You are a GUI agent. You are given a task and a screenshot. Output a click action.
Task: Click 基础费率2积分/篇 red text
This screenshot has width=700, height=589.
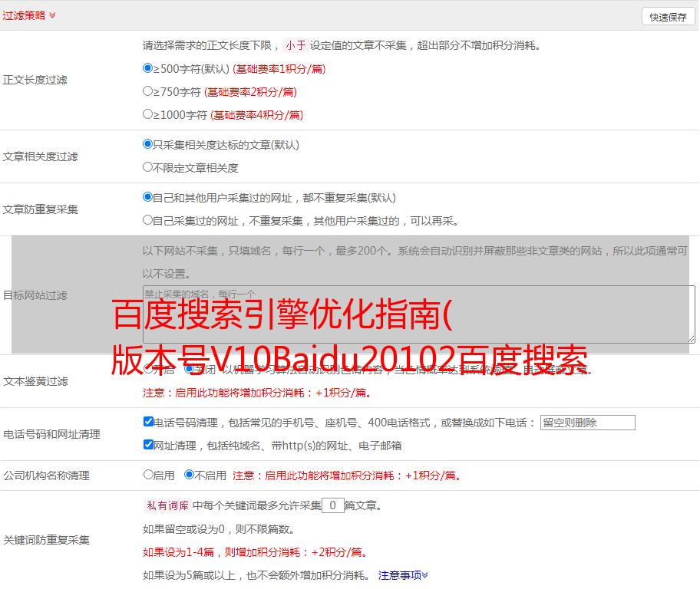click(250, 92)
